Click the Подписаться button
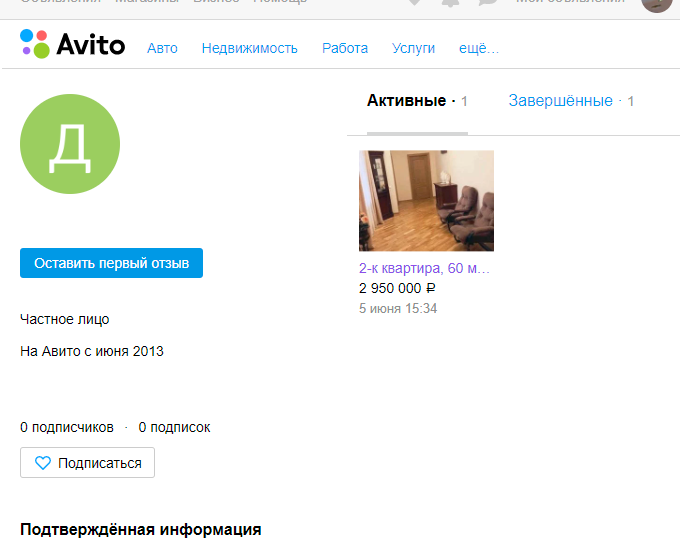Viewport: 680px width, 560px height. tap(87, 463)
